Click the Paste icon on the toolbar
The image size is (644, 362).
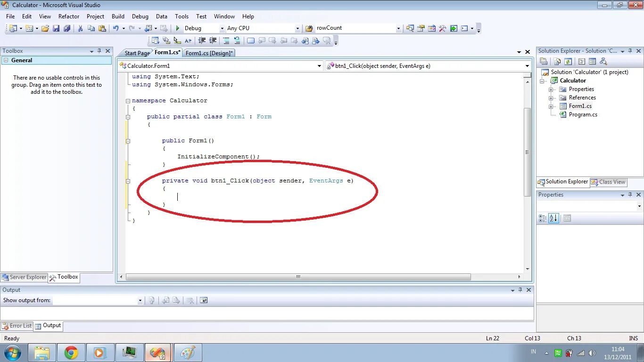[102, 28]
